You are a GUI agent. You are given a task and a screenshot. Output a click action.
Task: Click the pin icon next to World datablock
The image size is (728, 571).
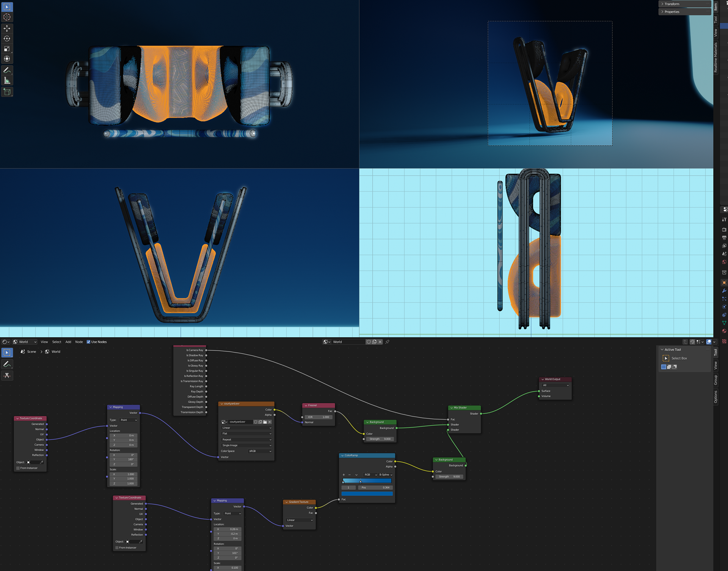click(387, 342)
